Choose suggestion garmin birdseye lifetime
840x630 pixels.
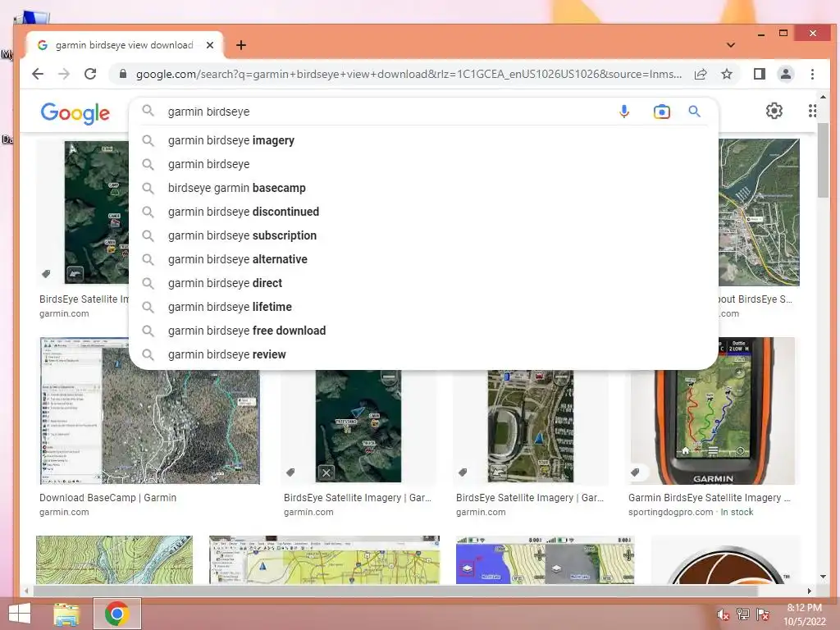click(423, 307)
